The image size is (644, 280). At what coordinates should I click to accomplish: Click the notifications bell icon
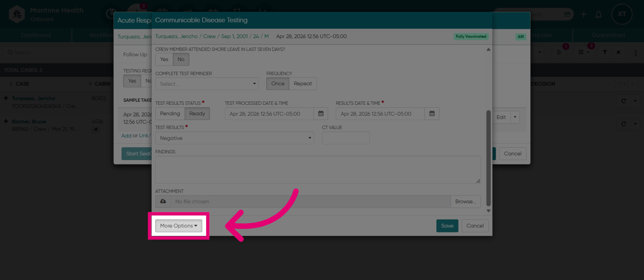[598, 14]
